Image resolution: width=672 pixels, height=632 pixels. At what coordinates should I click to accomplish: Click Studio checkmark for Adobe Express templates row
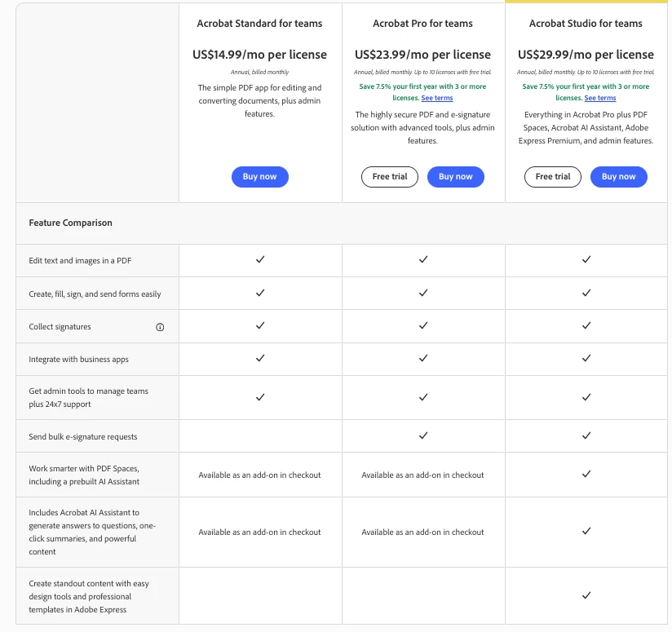[x=586, y=595]
